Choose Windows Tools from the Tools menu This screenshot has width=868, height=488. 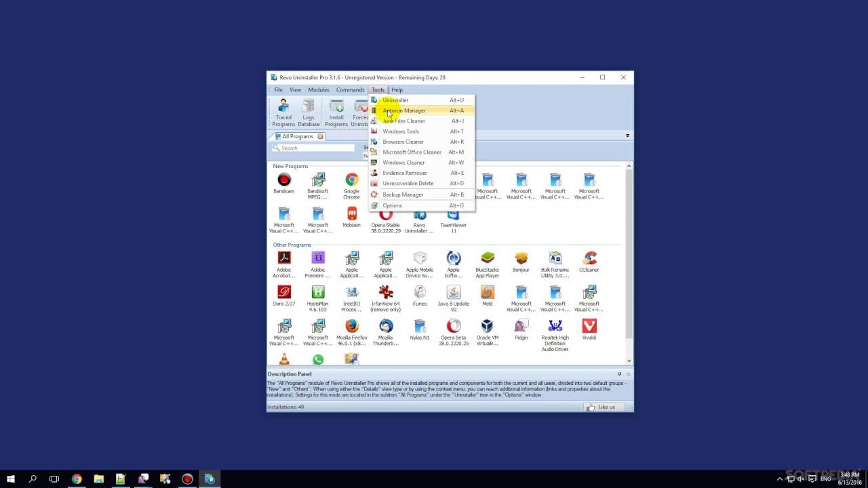pyautogui.click(x=422, y=131)
